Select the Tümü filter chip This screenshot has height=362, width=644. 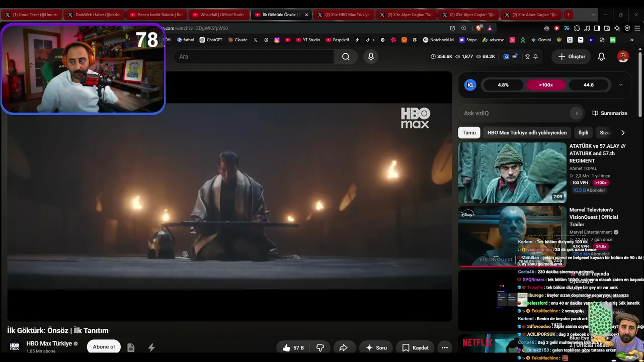coord(469,133)
